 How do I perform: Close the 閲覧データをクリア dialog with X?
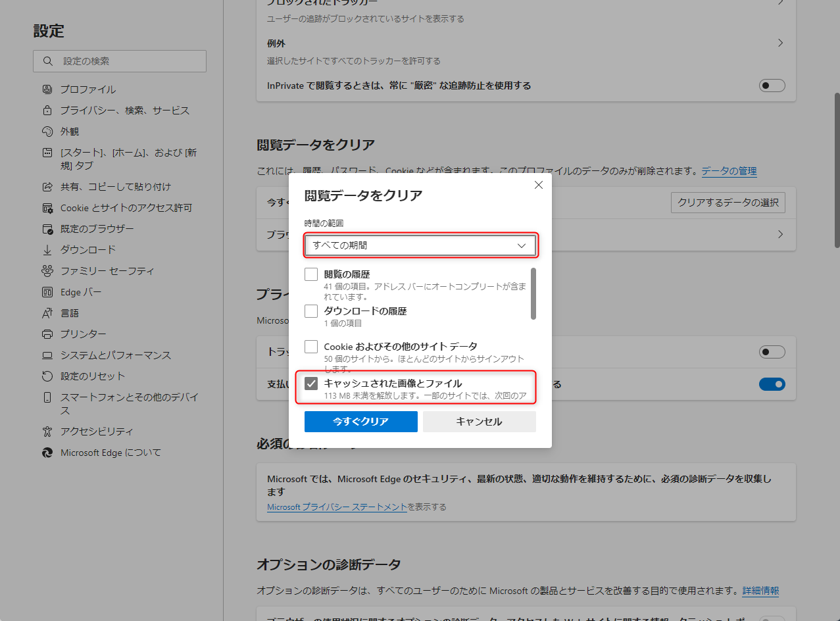click(539, 186)
